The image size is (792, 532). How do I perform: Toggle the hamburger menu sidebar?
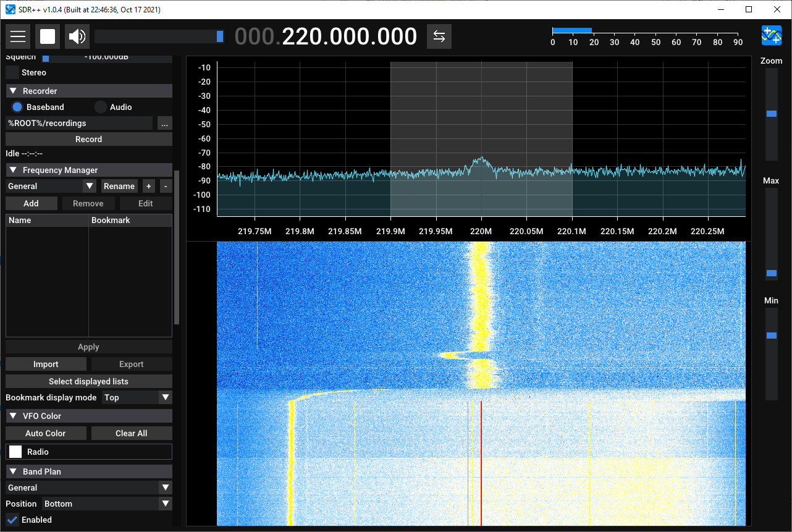[x=18, y=36]
